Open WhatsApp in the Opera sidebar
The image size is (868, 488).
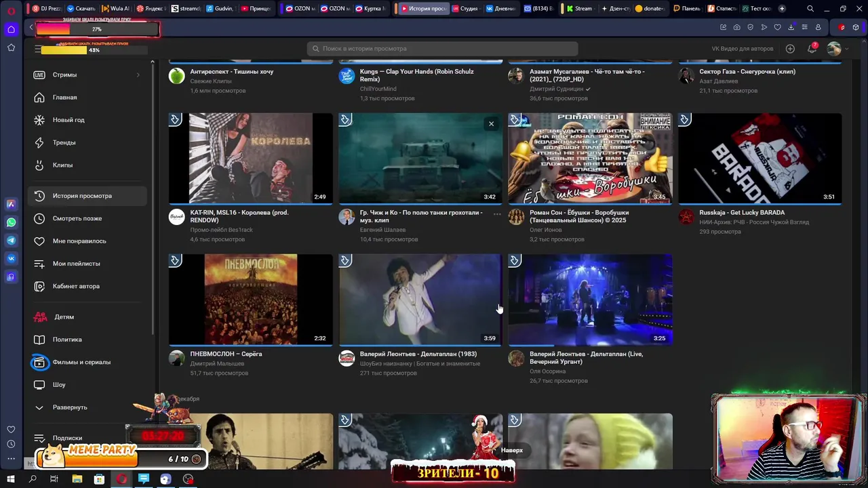coord(11,222)
